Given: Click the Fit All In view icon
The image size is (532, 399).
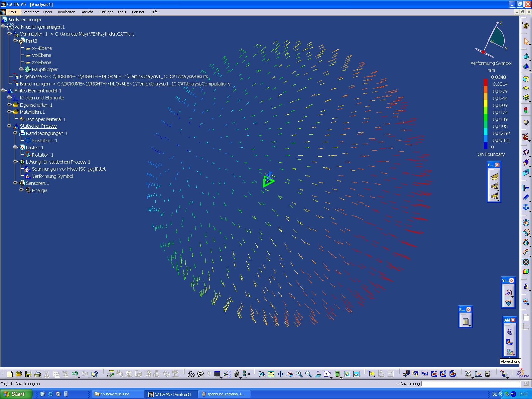Looking at the screenshot, I should coord(271,374).
